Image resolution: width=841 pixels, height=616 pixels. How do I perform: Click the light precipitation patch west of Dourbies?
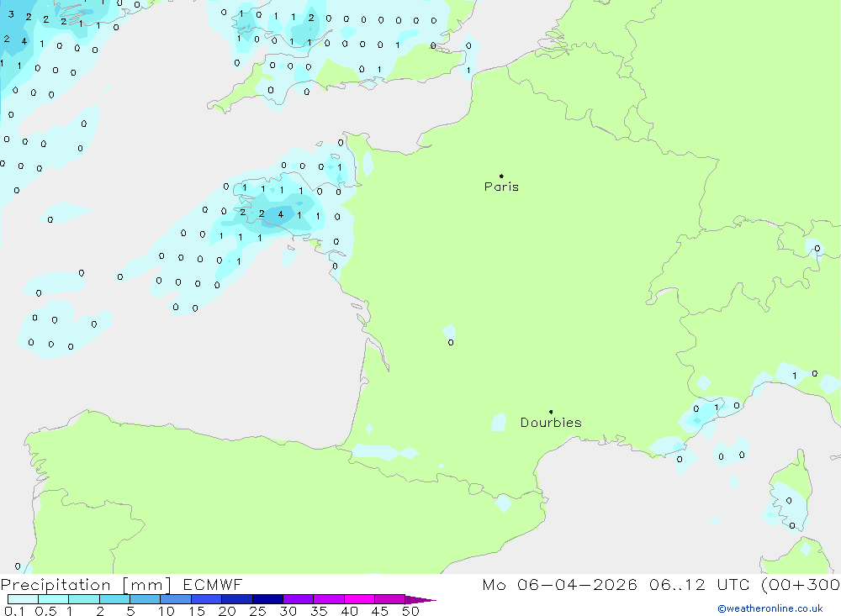(x=499, y=422)
